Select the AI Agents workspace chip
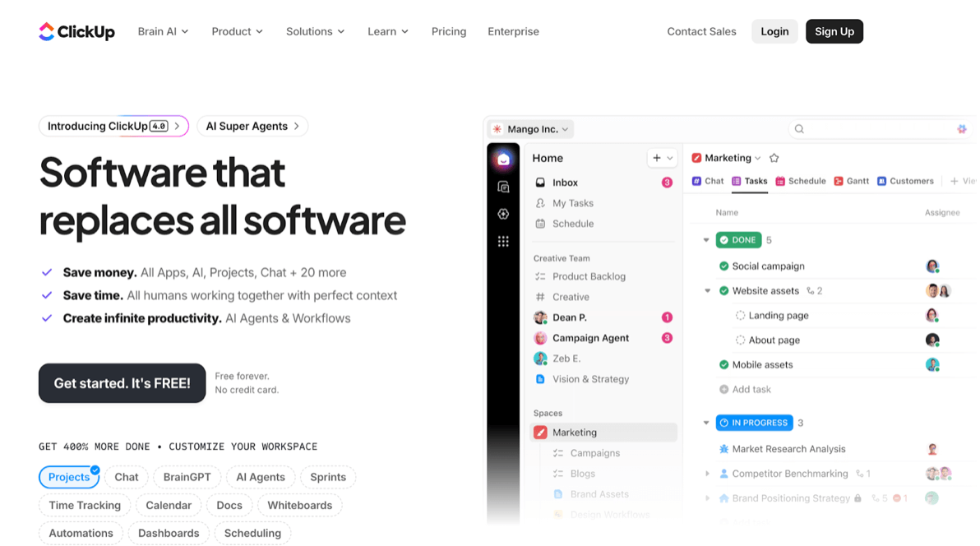This screenshot has height=546, width=980. 260,477
